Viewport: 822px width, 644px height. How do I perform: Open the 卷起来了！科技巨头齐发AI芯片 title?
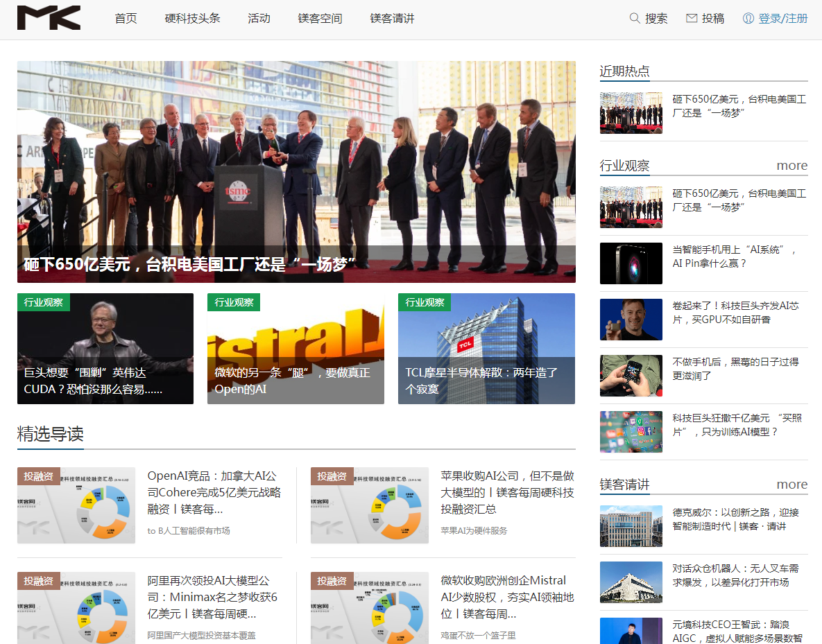coord(736,313)
